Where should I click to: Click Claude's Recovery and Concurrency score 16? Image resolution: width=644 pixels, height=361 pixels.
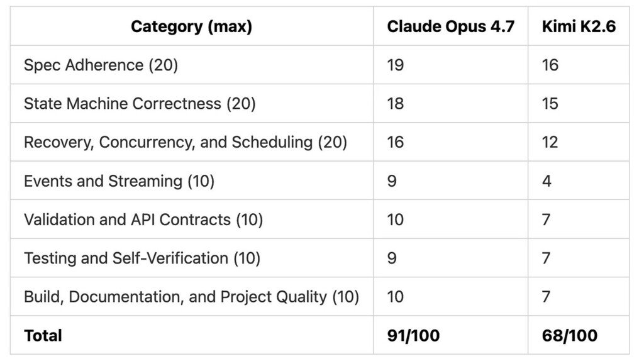tap(395, 142)
